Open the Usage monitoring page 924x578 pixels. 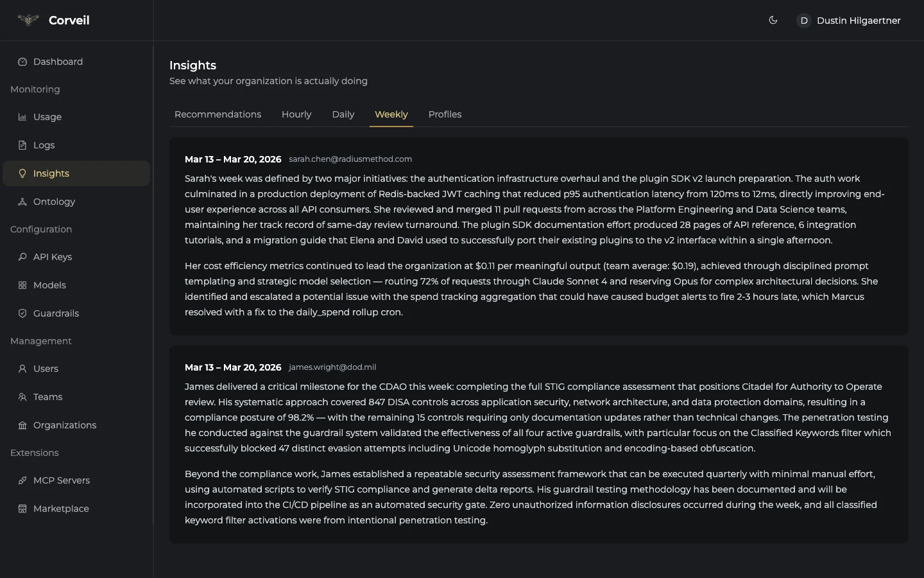(47, 117)
